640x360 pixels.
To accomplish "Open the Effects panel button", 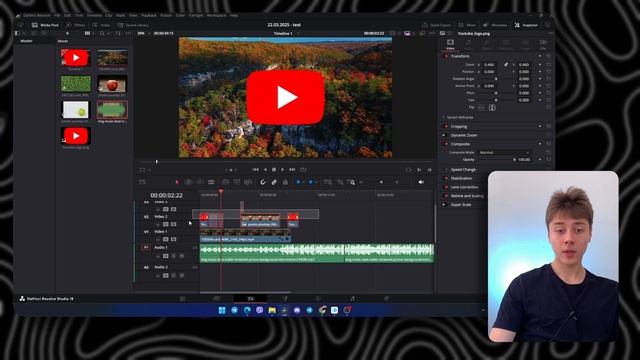I will [76, 25].
